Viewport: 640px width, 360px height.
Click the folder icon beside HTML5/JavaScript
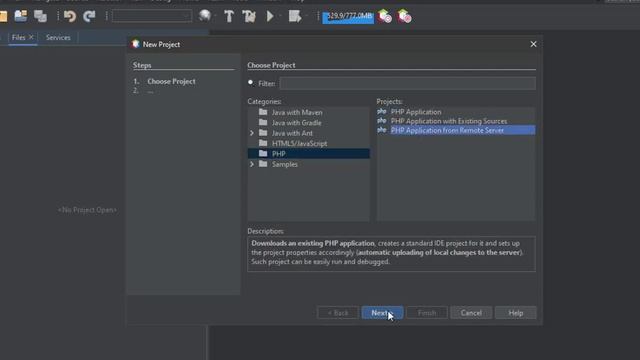263,143
